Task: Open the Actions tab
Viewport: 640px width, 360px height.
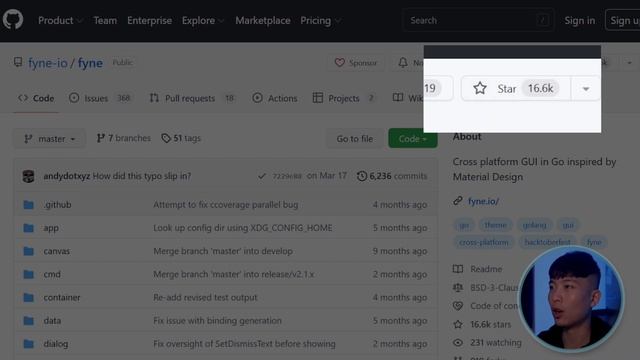Action: [275, 98]
